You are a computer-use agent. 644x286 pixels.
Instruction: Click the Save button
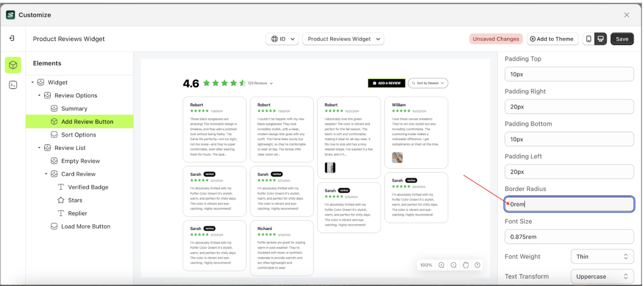pos(622,39)
